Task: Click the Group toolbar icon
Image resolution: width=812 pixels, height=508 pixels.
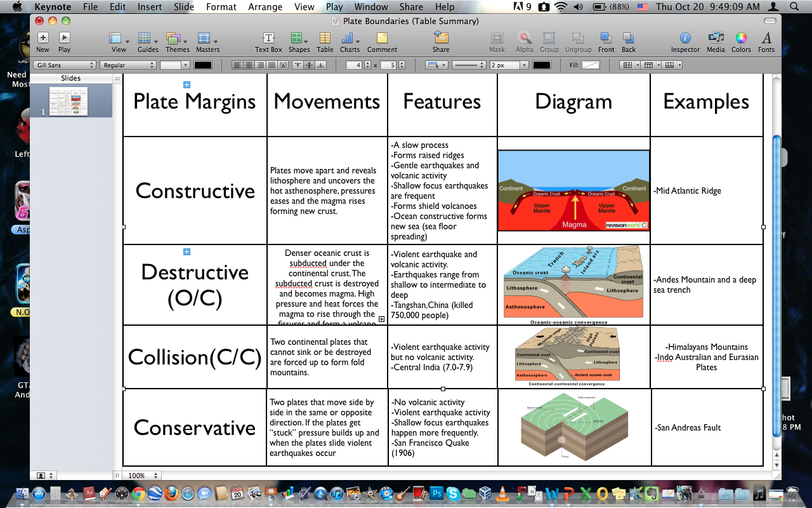Action: (549, 42)
